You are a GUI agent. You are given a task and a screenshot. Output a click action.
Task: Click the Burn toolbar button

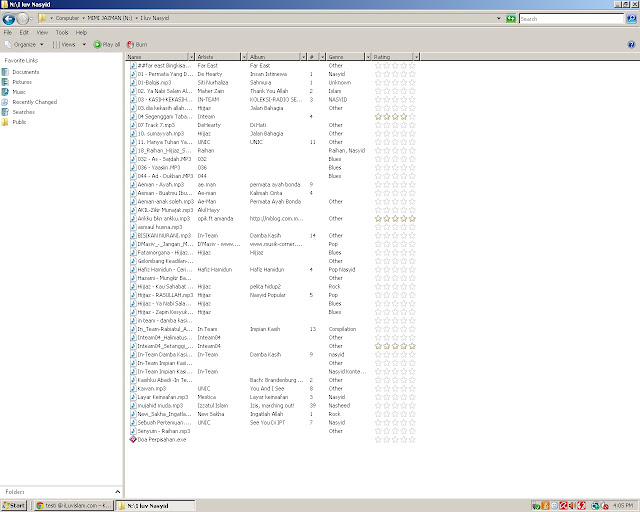(x=137, y=45)
